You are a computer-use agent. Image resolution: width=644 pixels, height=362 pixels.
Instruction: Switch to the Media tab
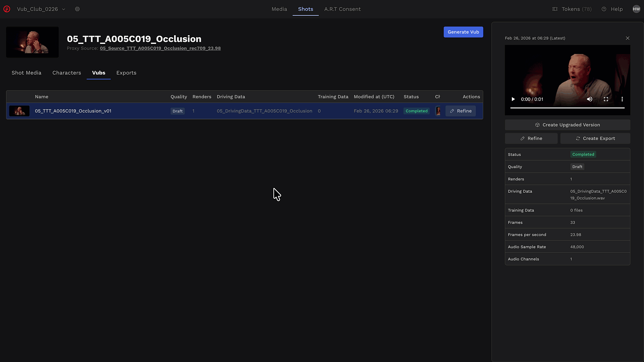279,9
